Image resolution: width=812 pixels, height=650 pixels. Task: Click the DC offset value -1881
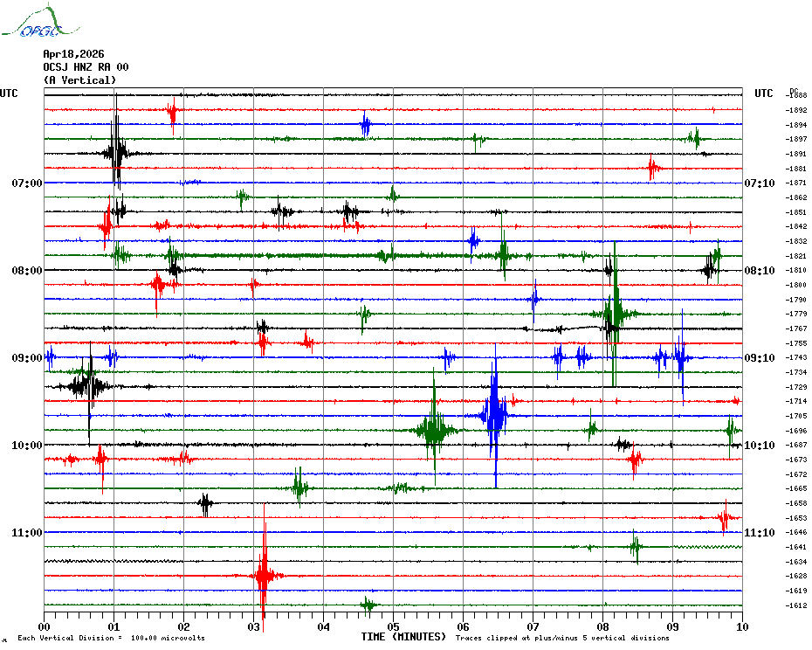point(796,169)
